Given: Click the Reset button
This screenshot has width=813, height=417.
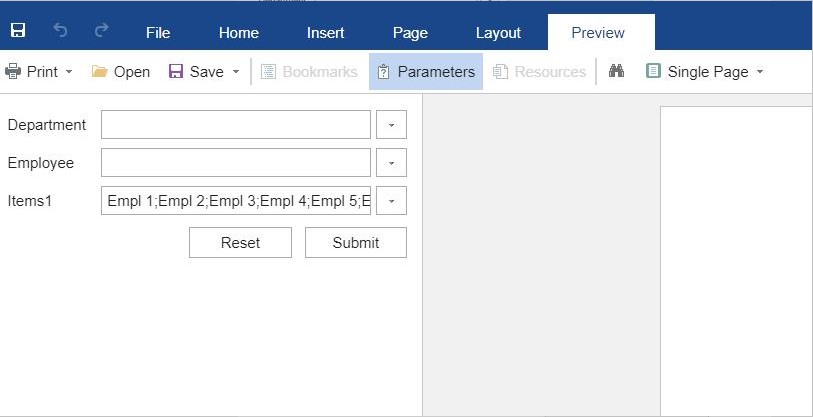Looking at the screenshot, I should (x=241, y=242).
